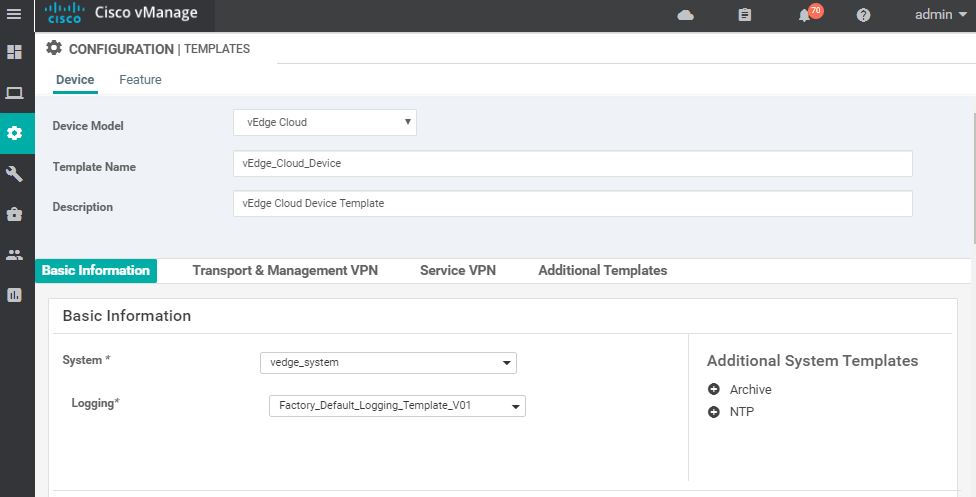The width and height of the screenshot is (976, 497).
Task: Click the Archive label text
Action: (x=751, y=389)
